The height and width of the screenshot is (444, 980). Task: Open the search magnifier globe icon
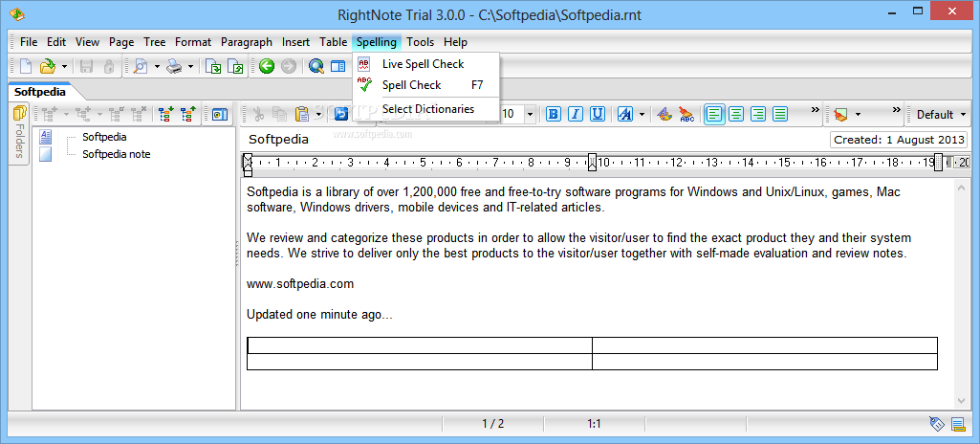point(316,66)
